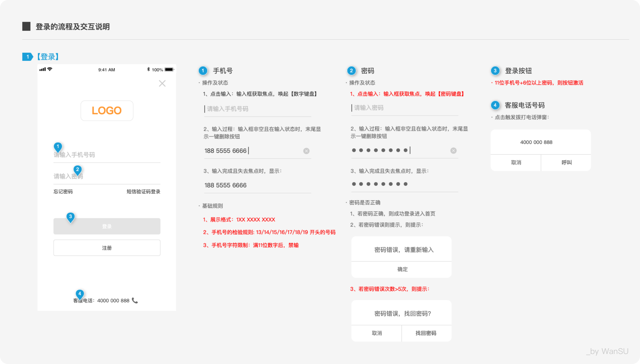Image resolution: width=640 pixels, height=364 pixels.
Task: Focus the 请输入手机号码 field in mockup
Action: click(113, 155)
